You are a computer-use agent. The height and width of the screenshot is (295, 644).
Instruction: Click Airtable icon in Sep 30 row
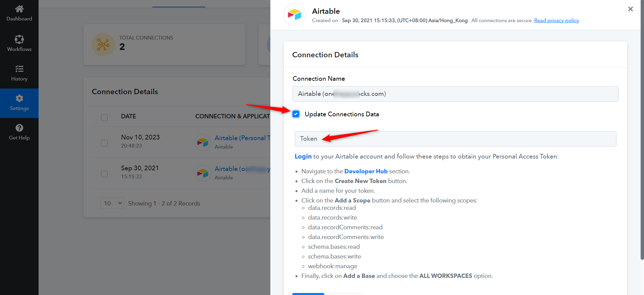[x=203, y=173]
